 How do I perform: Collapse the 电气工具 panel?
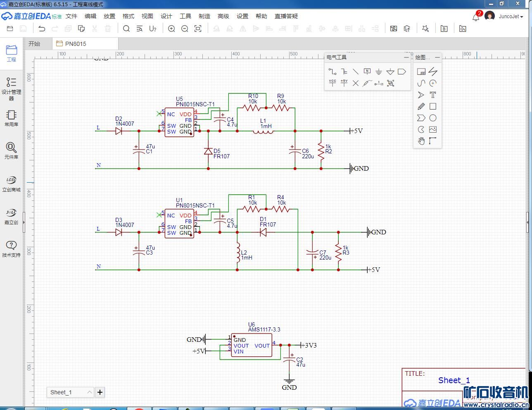point(406,57)
